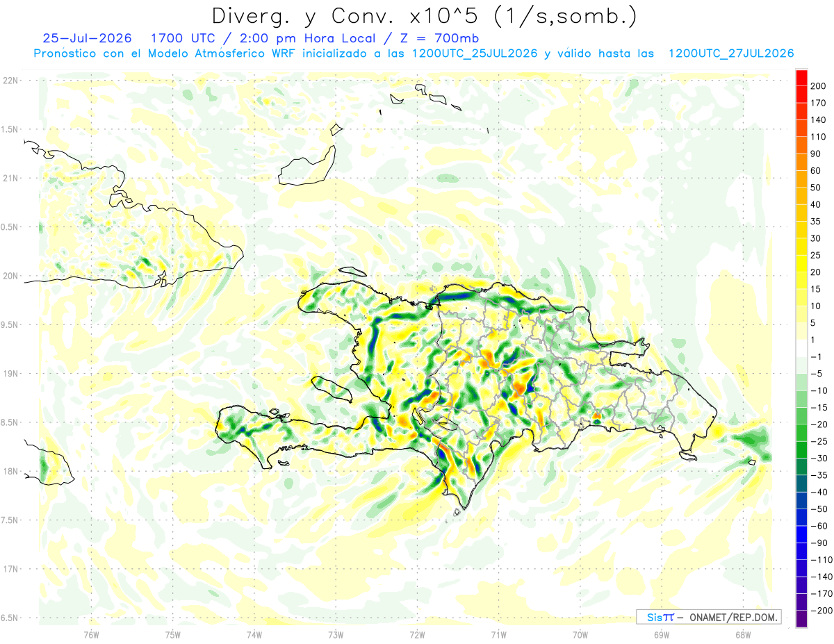Pick the white swatch between 1 and -1
The width and height of the screenshot is (834, 644).
pos(801,349)
